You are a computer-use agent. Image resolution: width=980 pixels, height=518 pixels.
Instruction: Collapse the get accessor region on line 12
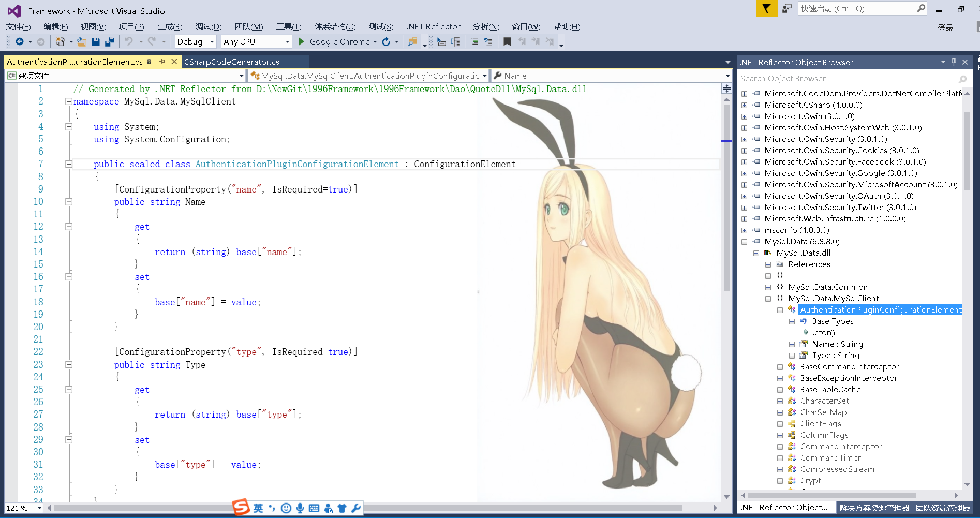(69, 227)
